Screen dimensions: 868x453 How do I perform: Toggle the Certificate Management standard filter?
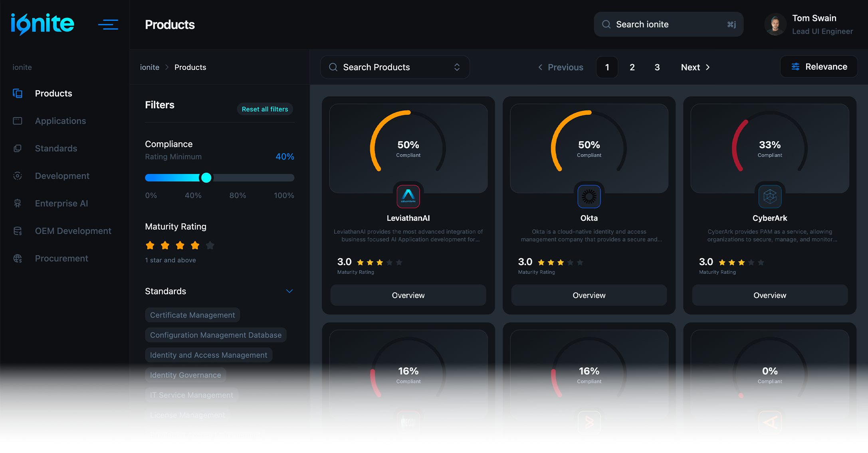pyautogui.click(x=192, y=315)
